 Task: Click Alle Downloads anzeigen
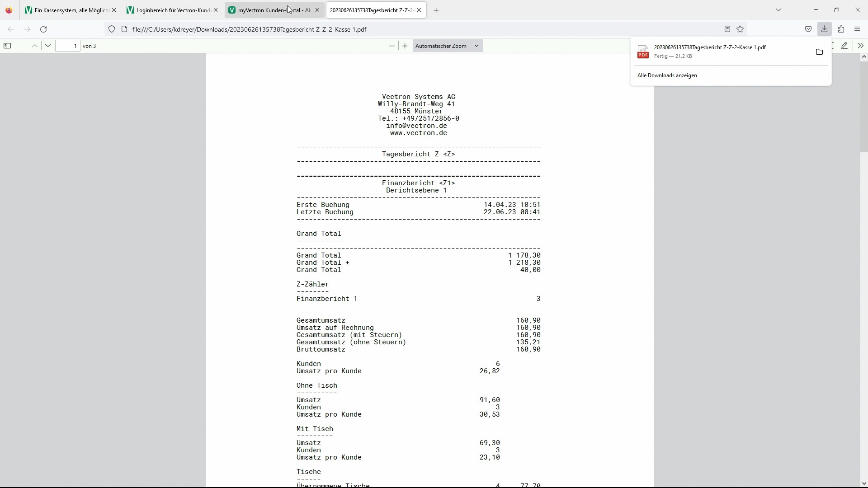point(667,75)
